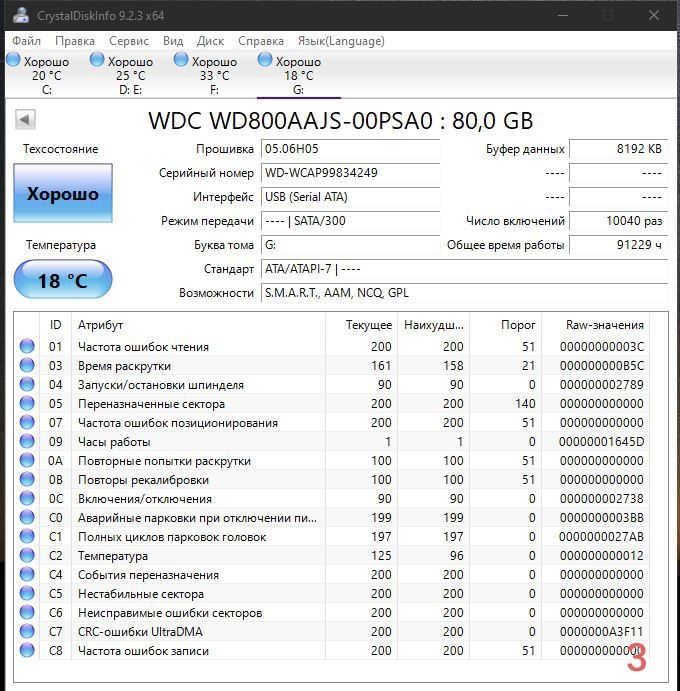The height and width of the screenshot is (691, 680).
Task: Click status icon for C5 Нестабильные сектора
Action: 27,593
